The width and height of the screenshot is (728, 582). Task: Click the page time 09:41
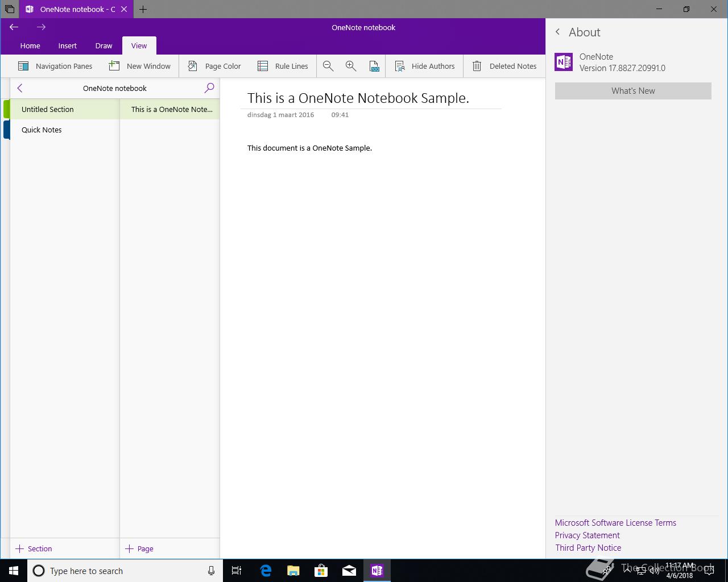click(x=340, y=115)
